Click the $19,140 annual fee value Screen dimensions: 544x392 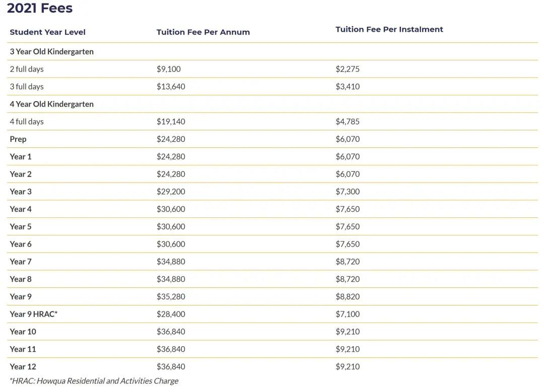click(x=171, y=122)
